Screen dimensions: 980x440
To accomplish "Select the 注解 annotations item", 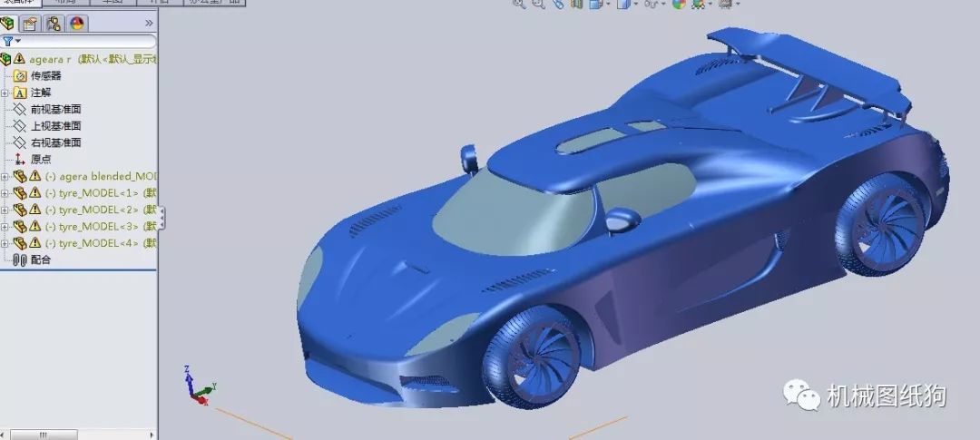I will pyautogui.click(x=41, y=93).
